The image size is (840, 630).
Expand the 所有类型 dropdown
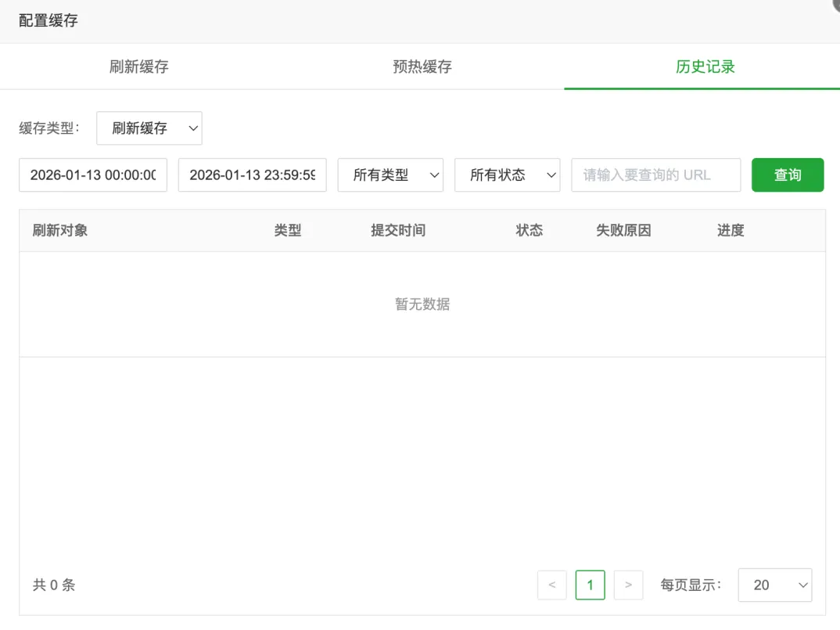pos(390,175)
